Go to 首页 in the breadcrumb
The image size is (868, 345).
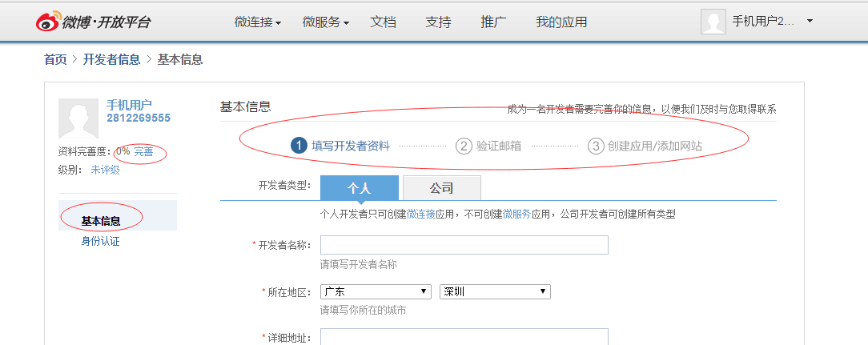(55, 59)
